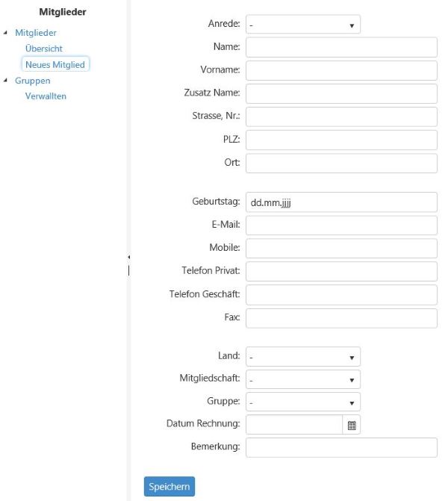Click the Gruppen link in the tree
This screenshot has width=448, height=501.
point(33,81)
